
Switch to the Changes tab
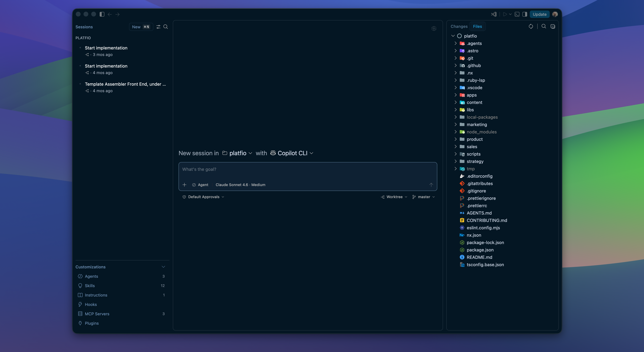pyautogui.click(x=459, y=26)
